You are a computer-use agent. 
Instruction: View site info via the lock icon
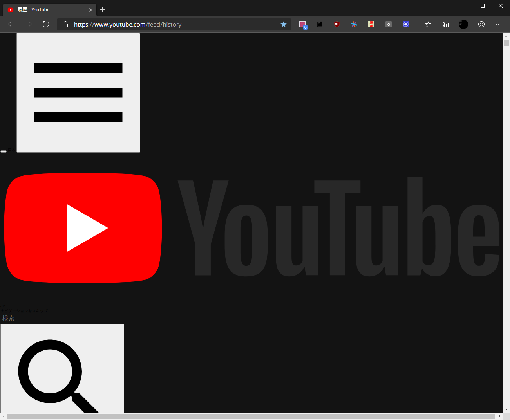(65, 24)
